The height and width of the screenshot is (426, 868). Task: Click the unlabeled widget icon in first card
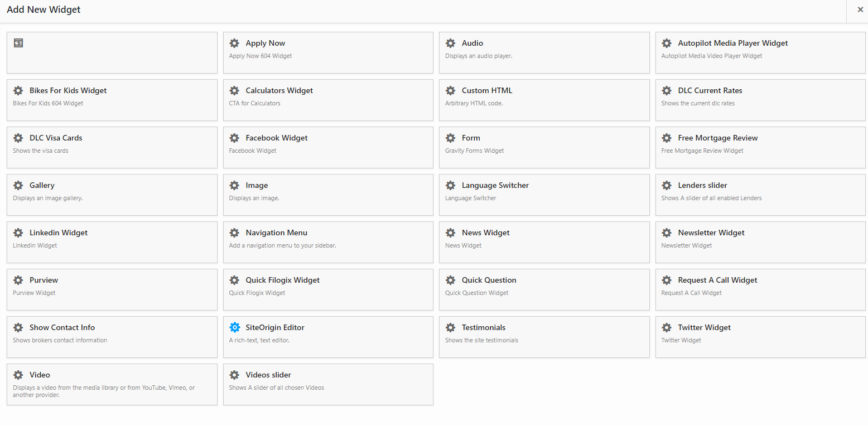(x=18, y=43)
